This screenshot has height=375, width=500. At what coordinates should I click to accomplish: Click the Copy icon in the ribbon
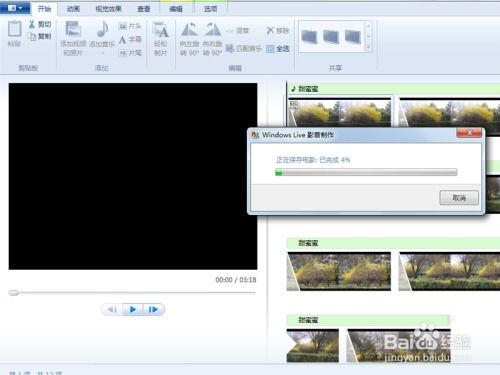(x=32, y=36)
